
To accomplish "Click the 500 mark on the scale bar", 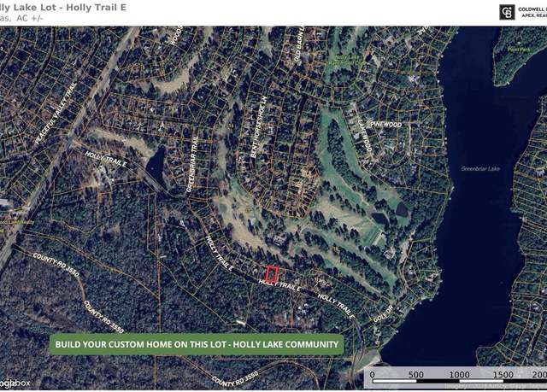I will tap(416, 375).
